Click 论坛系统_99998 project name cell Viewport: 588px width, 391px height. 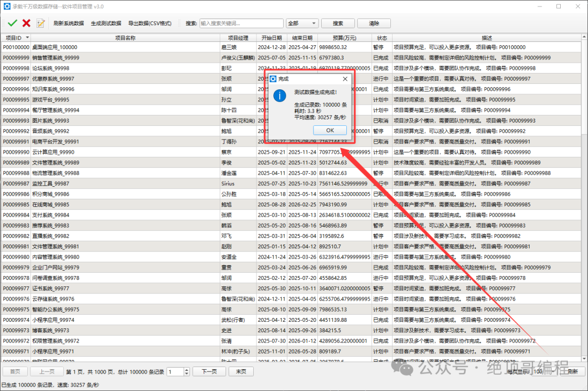click(x=125, y=68)
